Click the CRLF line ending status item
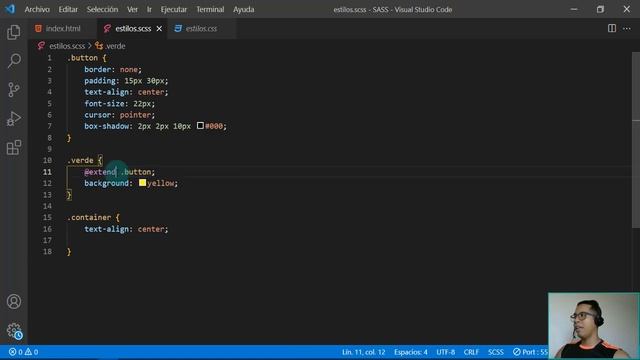The width and height of the screenshot is (640, 360). pos(471,352)
